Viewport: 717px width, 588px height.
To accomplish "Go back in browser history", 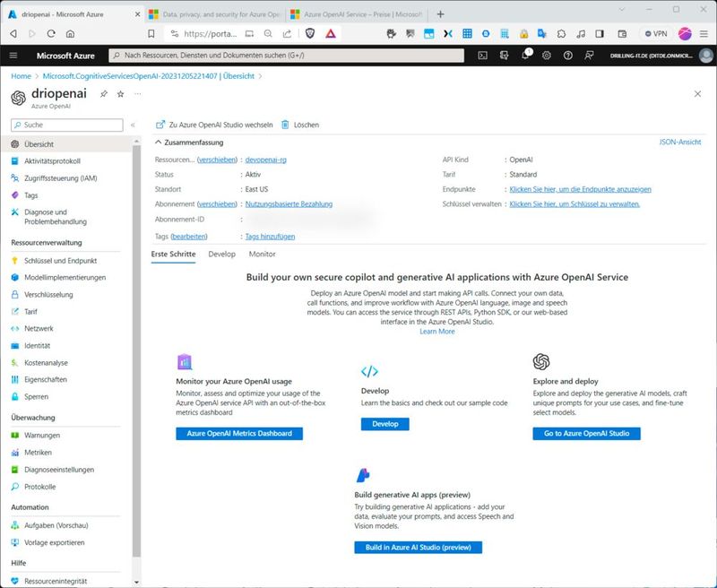I will pos(13,33).
